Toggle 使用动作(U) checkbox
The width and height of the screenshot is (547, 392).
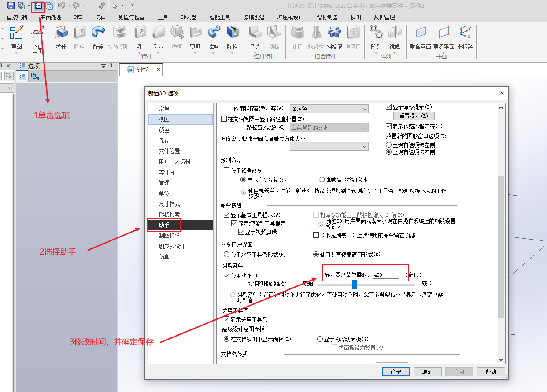(227, 276)
